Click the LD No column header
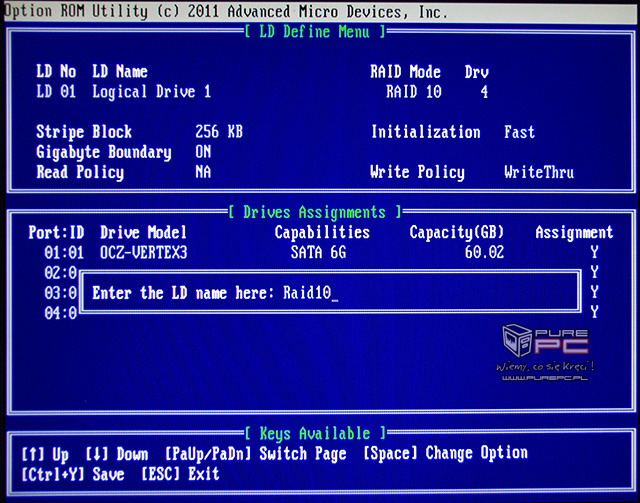The height and width of the screenshot is (503, 640). pos(56,72)
